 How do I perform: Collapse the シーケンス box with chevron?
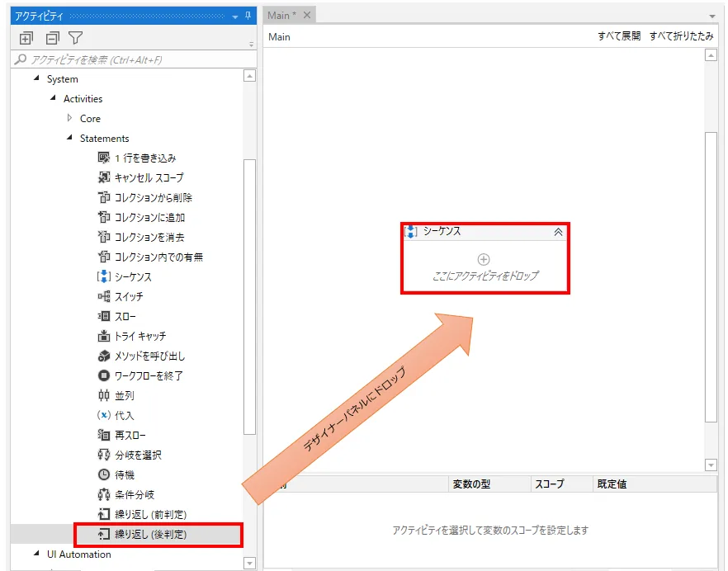click(x=558, y=232)
